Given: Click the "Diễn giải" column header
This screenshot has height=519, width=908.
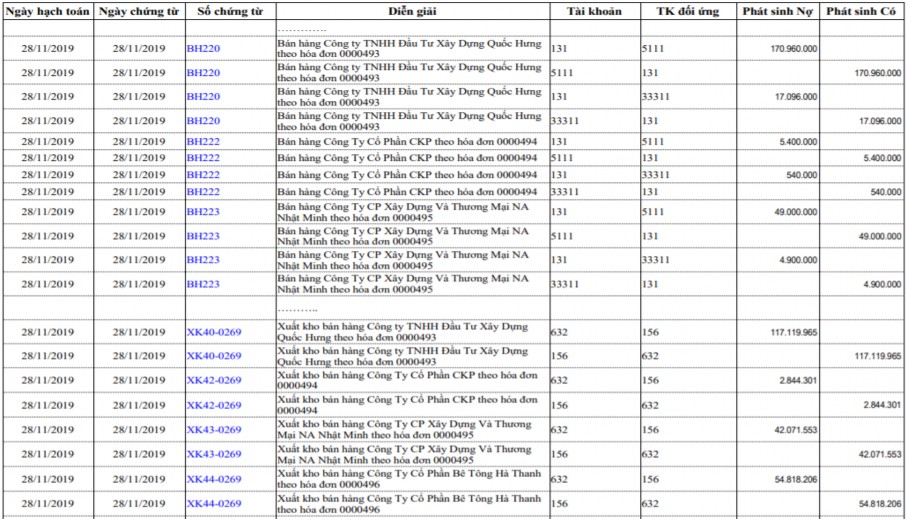Looking at the screenshot, I should (x=411, y=11).
